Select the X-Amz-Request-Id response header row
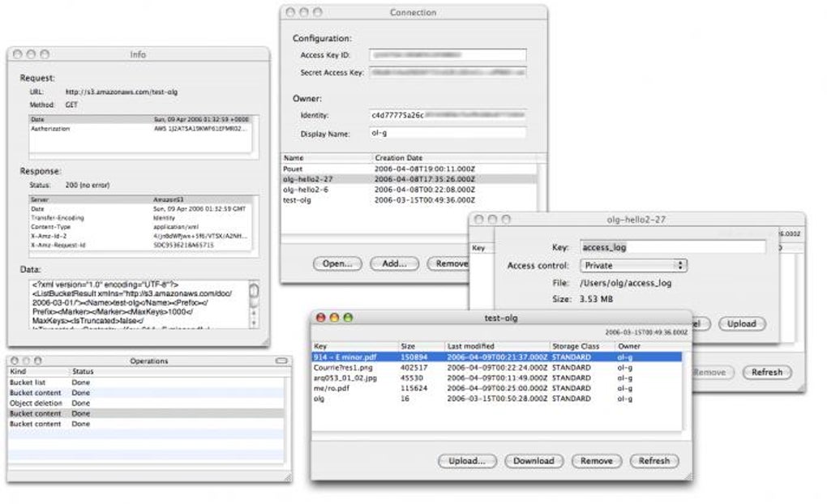Viewport: 827px width, 504px height. pyautogui.click(x=140, y=246)
